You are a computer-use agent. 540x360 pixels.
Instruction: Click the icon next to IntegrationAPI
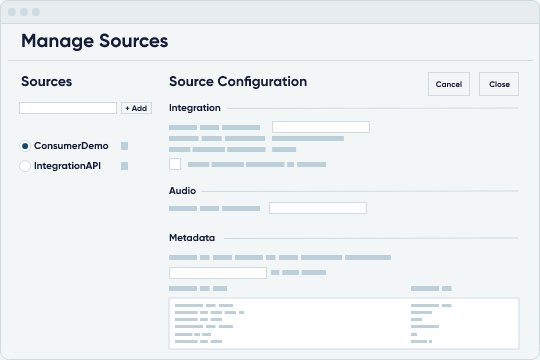click(125, 166)
